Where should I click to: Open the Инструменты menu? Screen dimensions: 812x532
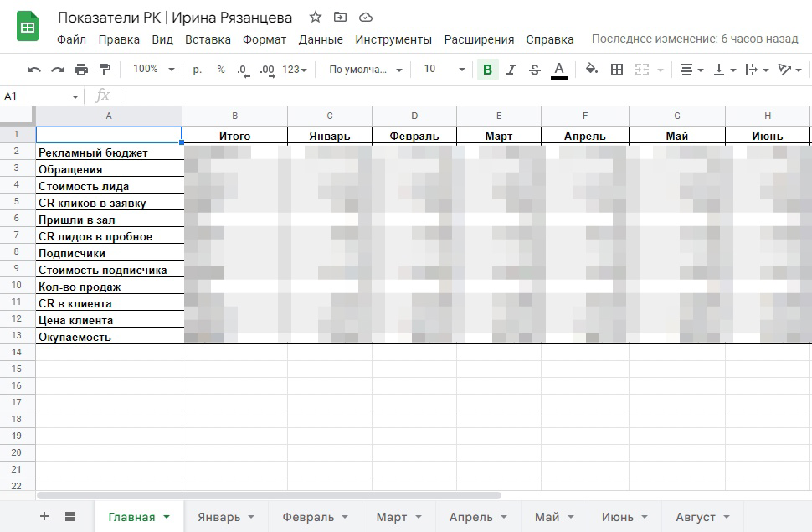coord(393,39)
